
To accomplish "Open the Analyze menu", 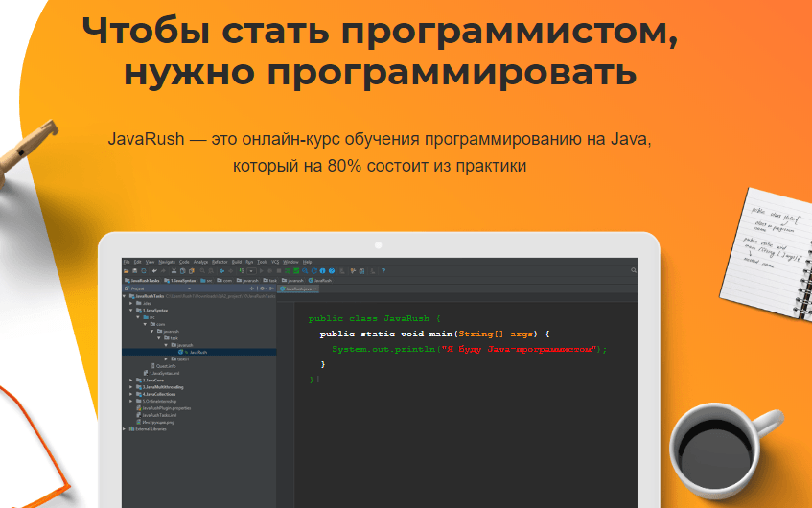I will point(201,262).
